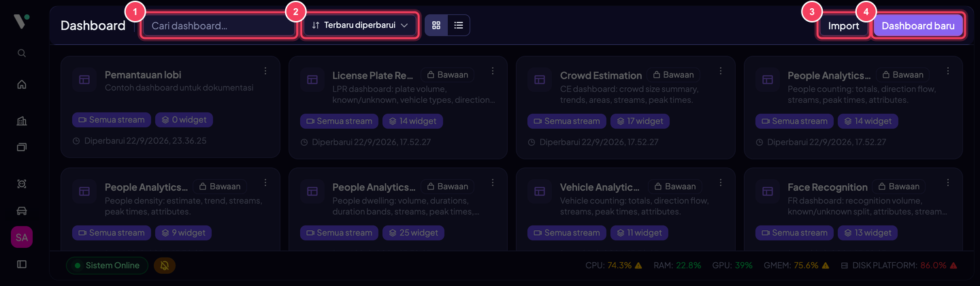This screenshot has width=980, height=286.
Task: Open the People density card options menu
Action: 265,182
